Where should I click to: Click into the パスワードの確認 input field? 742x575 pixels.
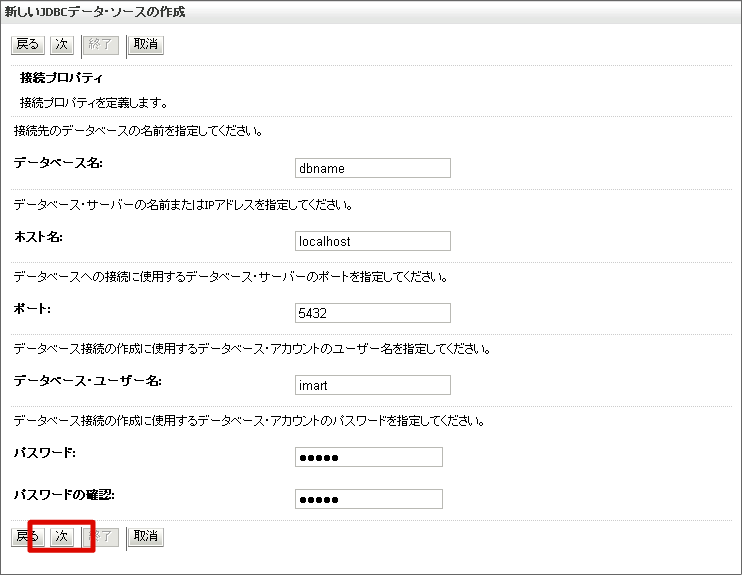pos(369,499)
